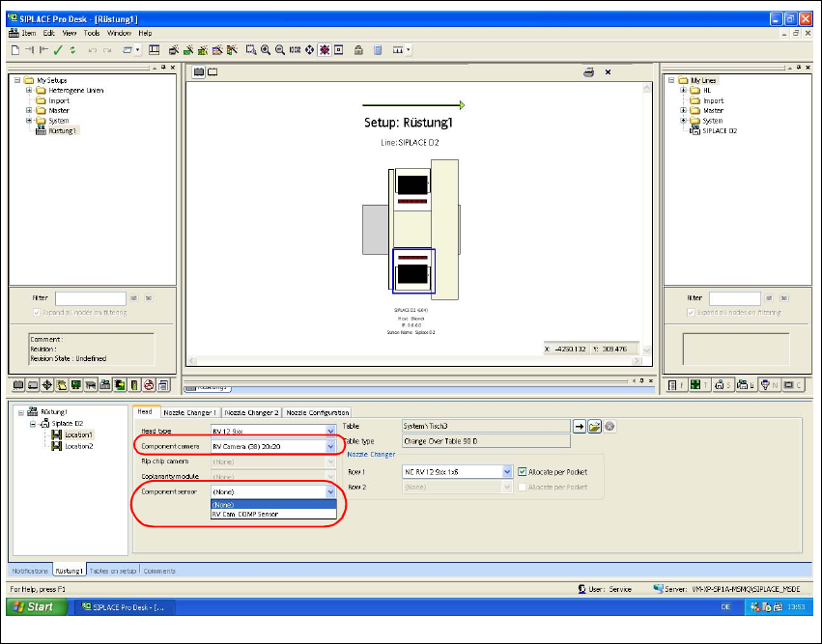Click the Filter input field in My Setups
822x644 pixels.
pos(90,298)
